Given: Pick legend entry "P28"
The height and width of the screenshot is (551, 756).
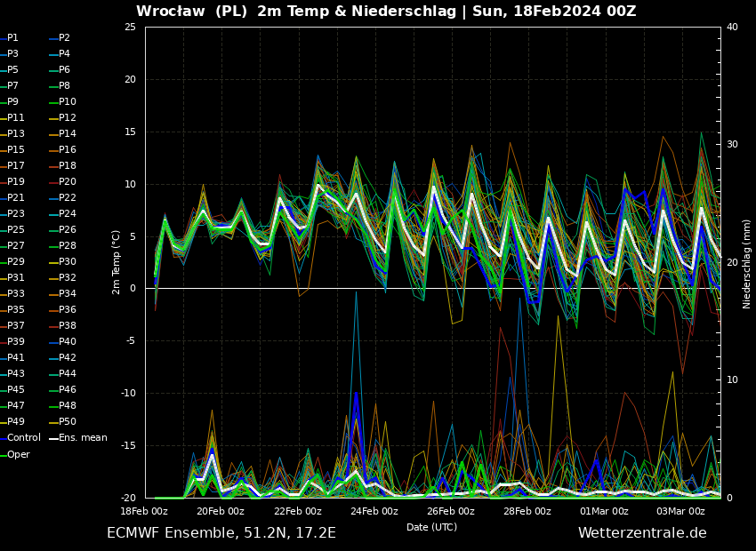Looking at the screenshot, I should coord(64,245).
